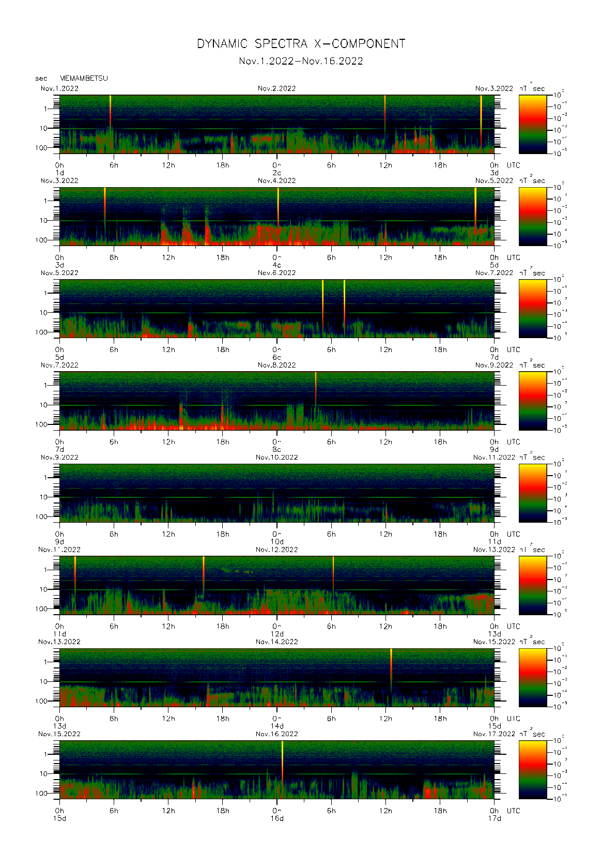The width and height of the screenshot is (602, 868).
Task: Click the color scale bar beside Nov.5 panel
Action: coord(533,309)
